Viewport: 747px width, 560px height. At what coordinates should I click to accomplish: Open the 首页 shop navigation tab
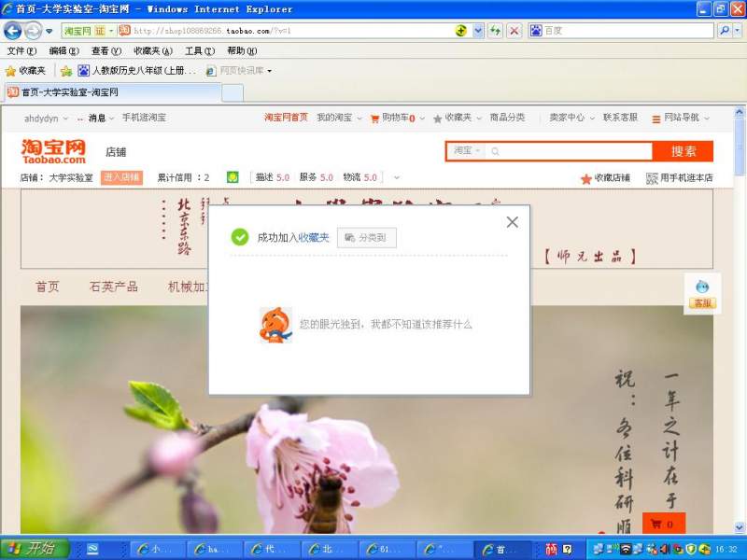(48, 287)
